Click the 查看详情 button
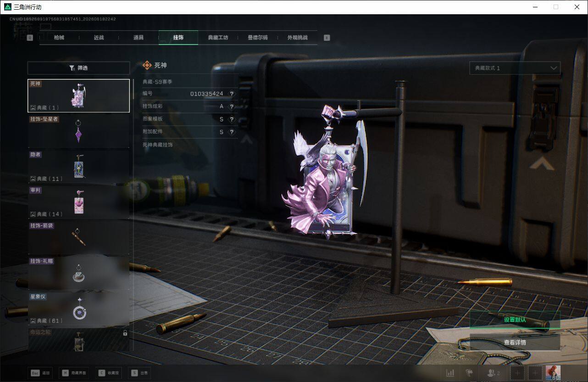Viewport: 588px width, 382px height. tap(515, 343)
